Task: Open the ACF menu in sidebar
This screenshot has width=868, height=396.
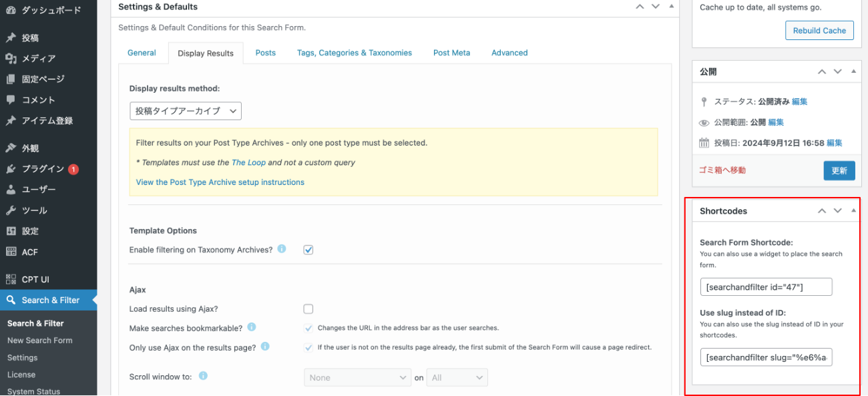Action: click(x=29, y=252)
